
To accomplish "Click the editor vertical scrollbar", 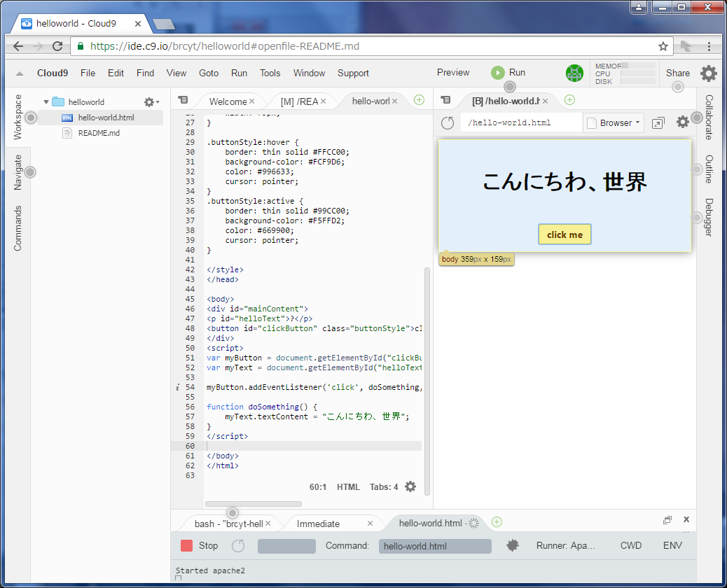I will (427, 381).
